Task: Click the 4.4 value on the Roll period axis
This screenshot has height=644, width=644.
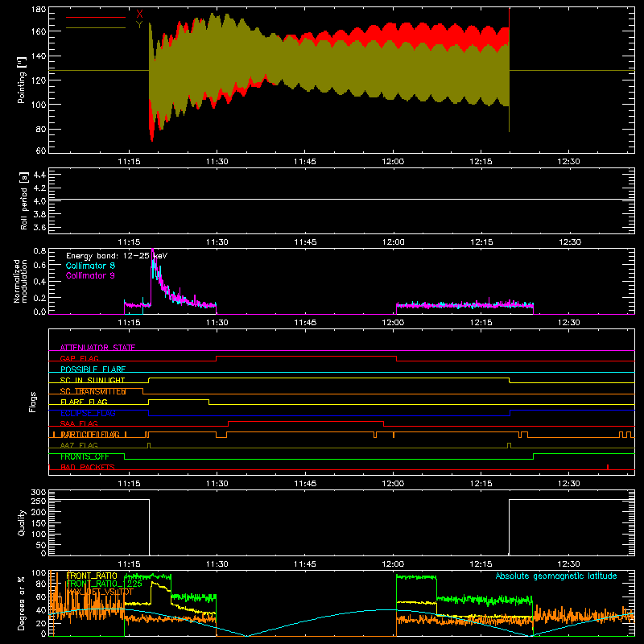Action: pos(39,175)
